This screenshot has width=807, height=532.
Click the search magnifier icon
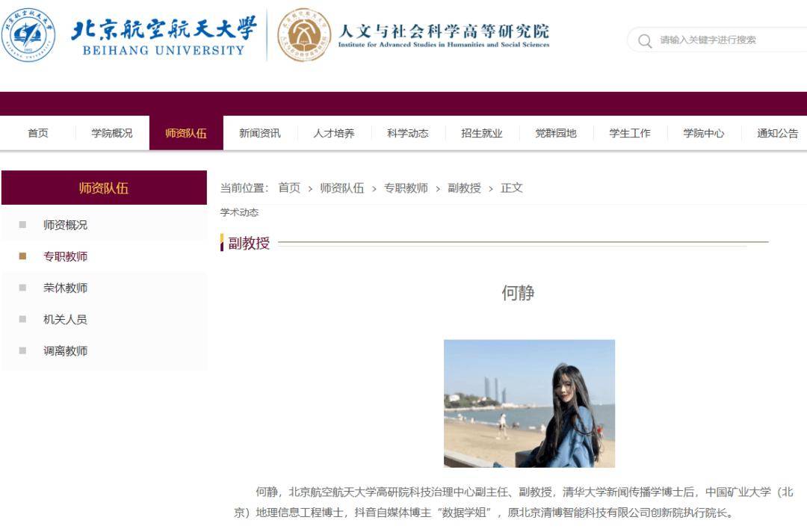coord(644,40)
